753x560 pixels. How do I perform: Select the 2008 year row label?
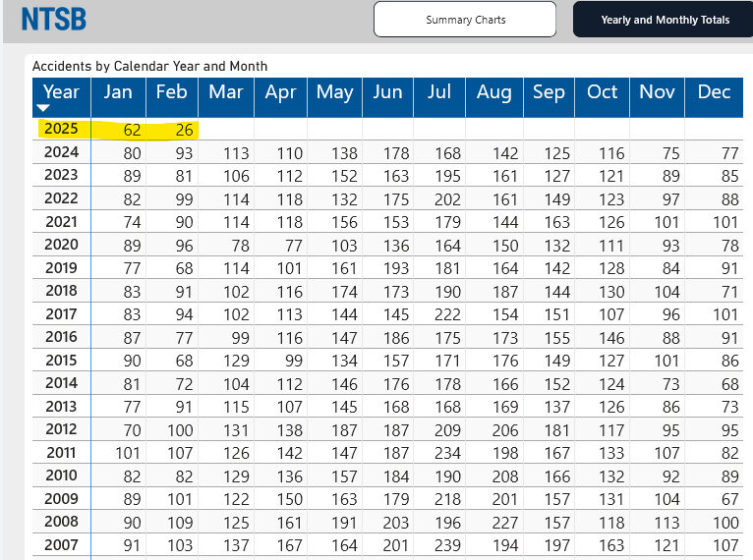coord(61,521)
